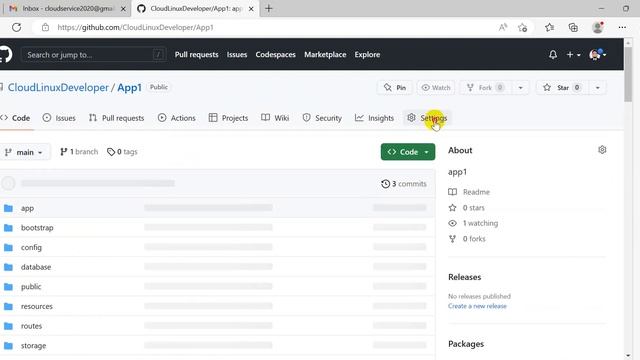The width and height of the screenshot is (640, 360).
Task: Close the Gmail Inbox tab
Action: tap(123, 9)
